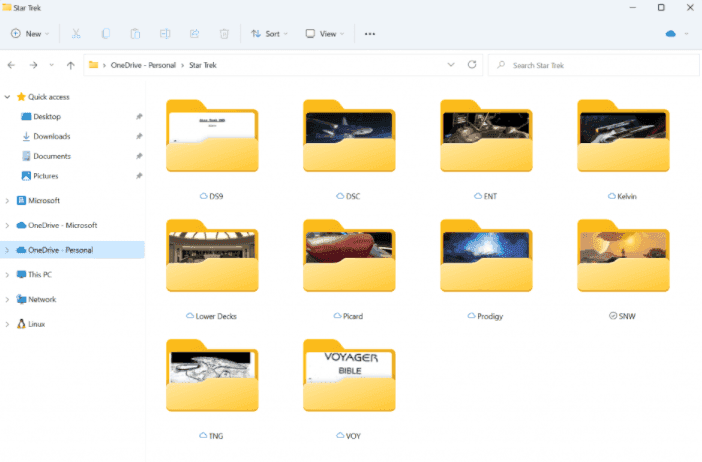
Task: Open dropdown beside OneDrive cloud icon
Action: click(686, 34)
